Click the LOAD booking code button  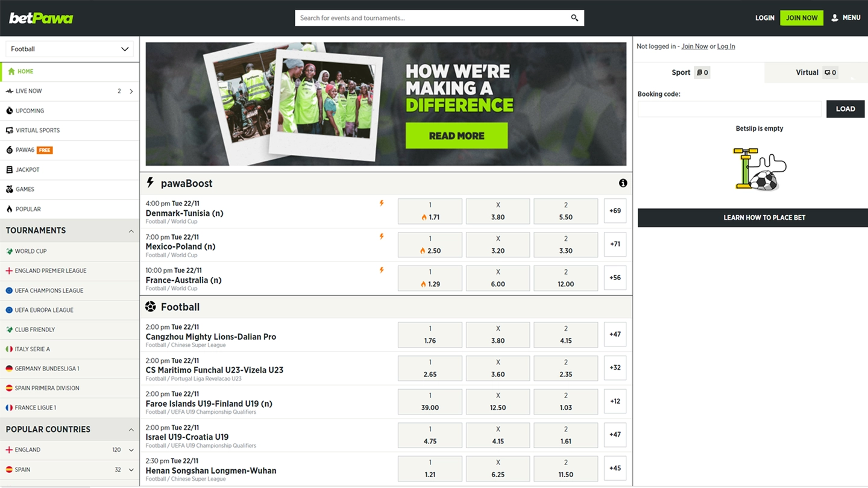click(845, 109)
